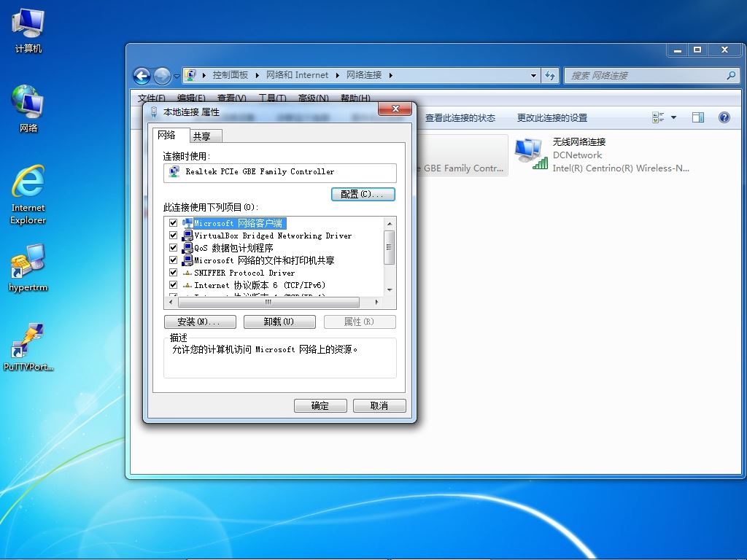Click the 配置(C)... button
The width and height of the screenshot is (747, 560).
[363, 194]
